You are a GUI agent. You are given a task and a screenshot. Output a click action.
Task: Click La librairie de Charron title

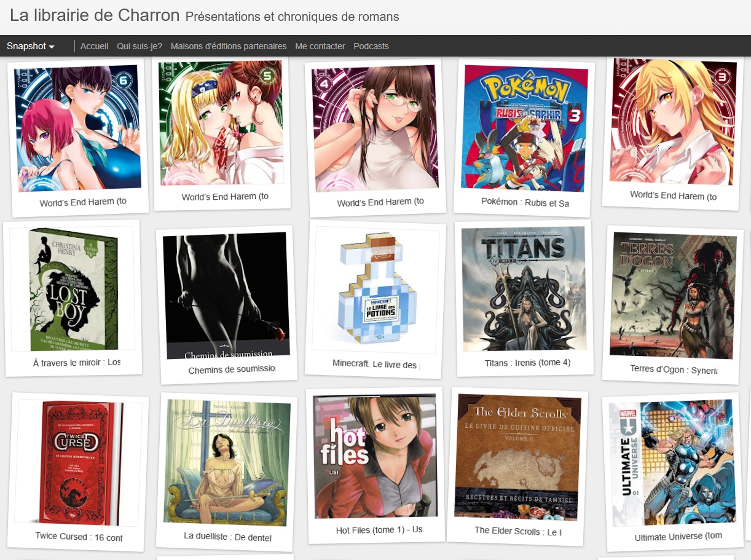(95, 15)
